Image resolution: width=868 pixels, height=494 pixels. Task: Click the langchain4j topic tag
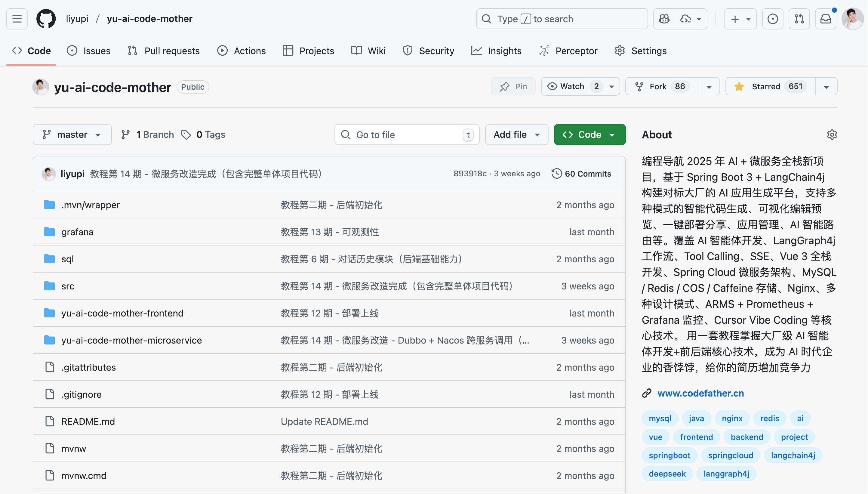[x=793, y=455]
